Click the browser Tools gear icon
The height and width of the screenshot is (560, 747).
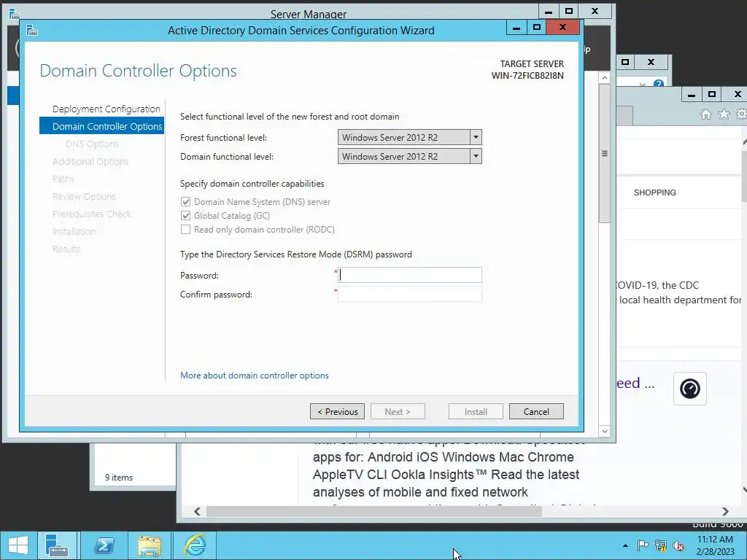(741, 114)
